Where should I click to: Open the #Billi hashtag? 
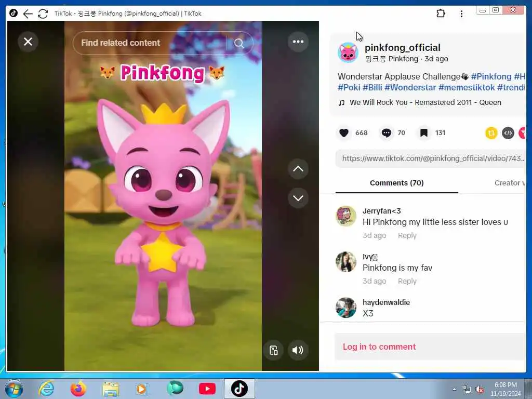point(372,87)
